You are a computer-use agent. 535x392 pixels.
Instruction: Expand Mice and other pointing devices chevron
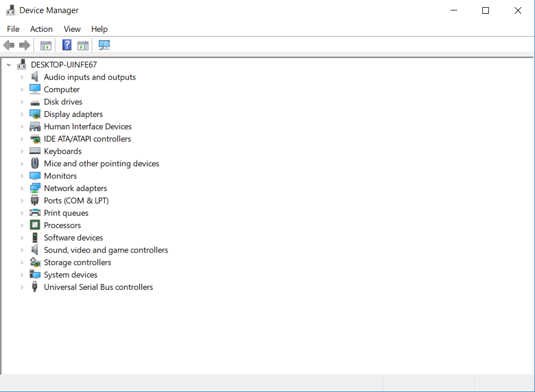pos(22,164)
